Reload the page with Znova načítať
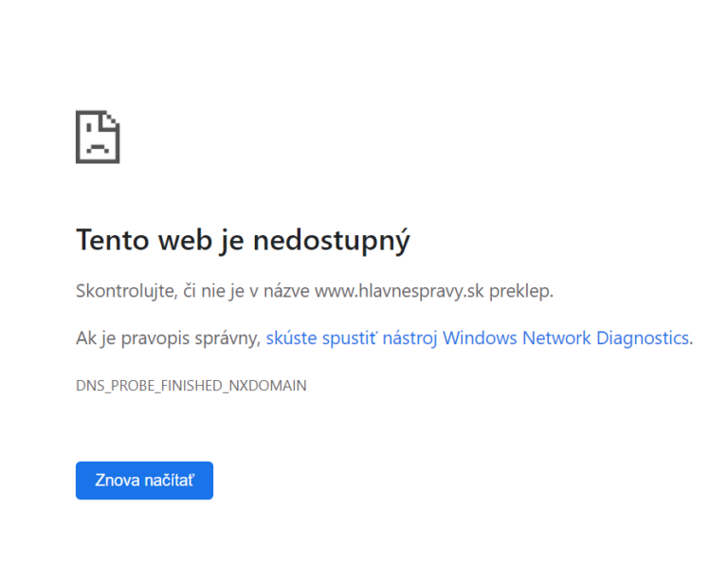Image resolution: width=728 pixels, height=564 pixels. (144, 481)
